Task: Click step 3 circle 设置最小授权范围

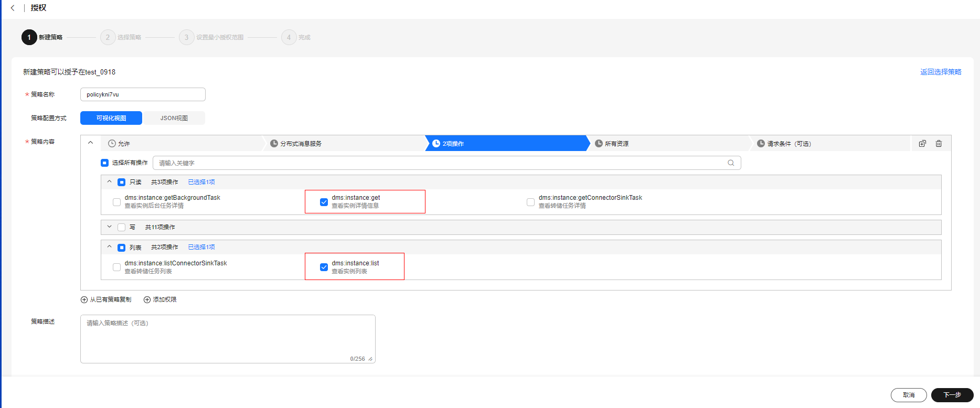Action: pyautogui.click(x=186, y=37)
